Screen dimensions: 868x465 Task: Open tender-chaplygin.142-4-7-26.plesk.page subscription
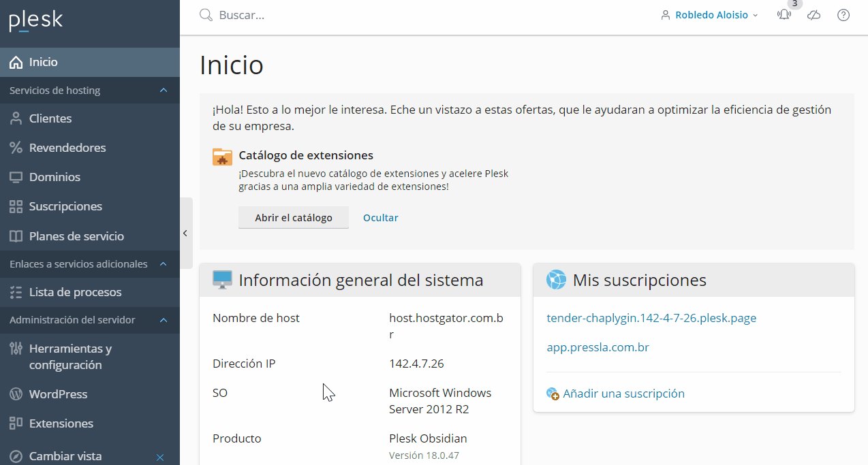[651, 318]
